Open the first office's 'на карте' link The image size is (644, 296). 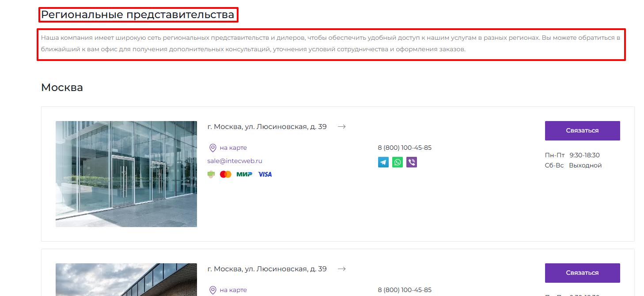tap(233, 148)
